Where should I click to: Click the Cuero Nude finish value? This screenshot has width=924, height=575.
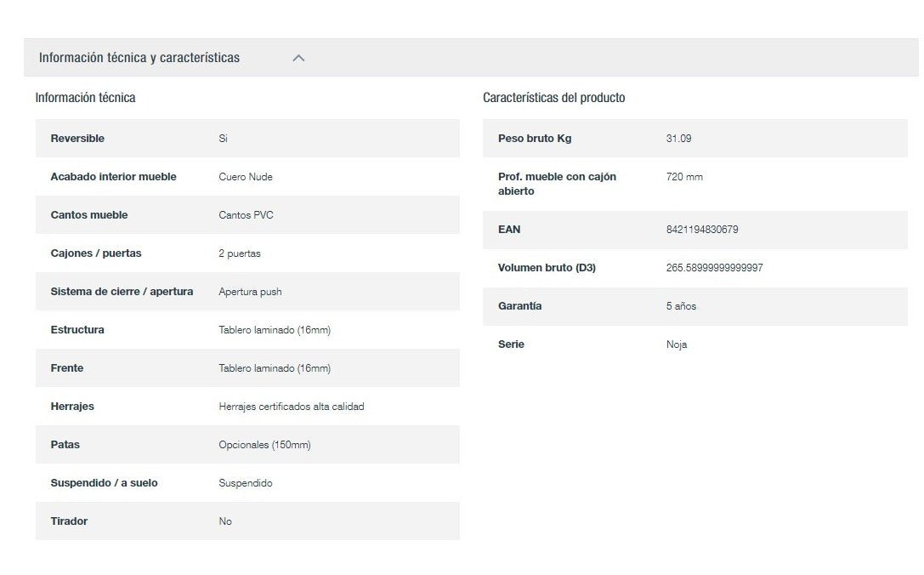[x=245, y=177]
